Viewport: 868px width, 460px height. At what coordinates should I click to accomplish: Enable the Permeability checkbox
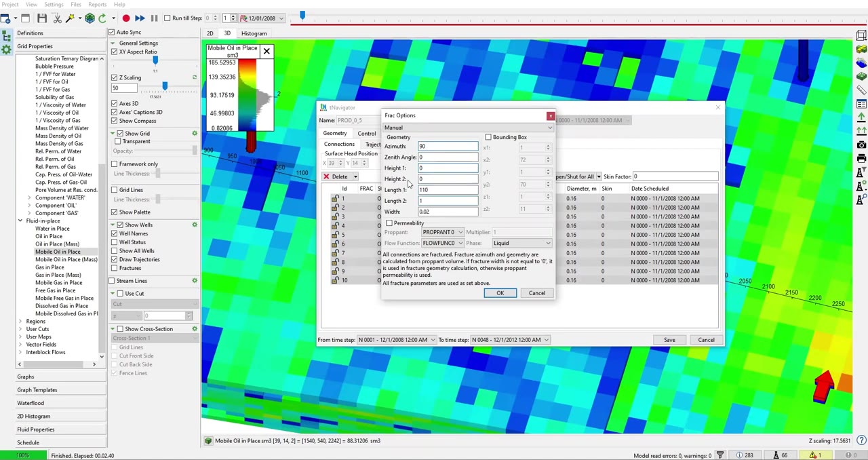(390, 223)
